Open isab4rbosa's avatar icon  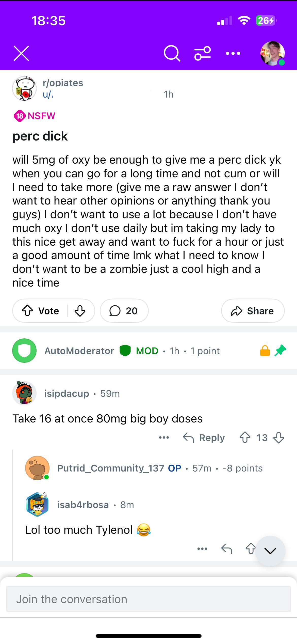tap(37, 505)
